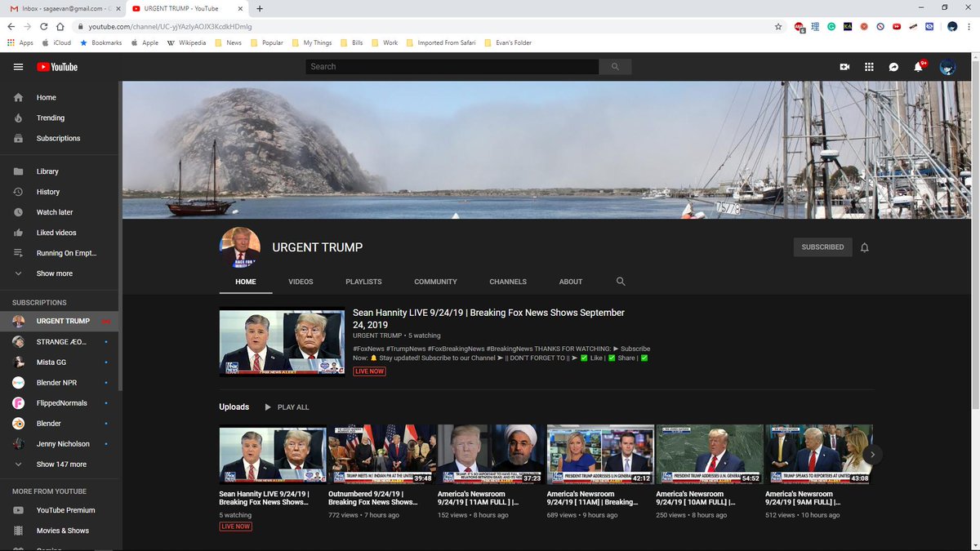Open Movies & Shows in sidebar

pos(60,531)
